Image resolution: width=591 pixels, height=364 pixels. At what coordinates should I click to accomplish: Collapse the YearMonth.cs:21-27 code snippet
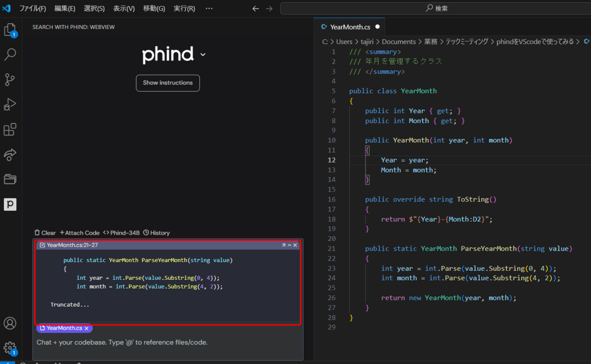(290, 245)
